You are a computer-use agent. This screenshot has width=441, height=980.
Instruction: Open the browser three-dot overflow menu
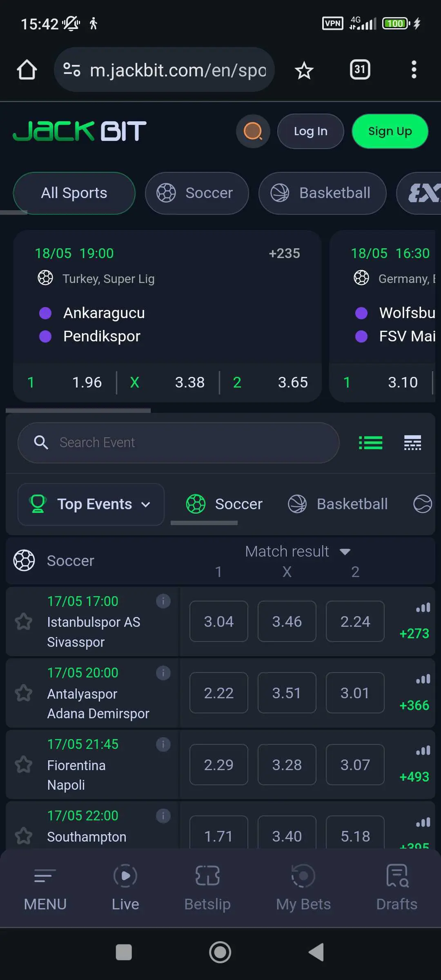tap(414, 70)
